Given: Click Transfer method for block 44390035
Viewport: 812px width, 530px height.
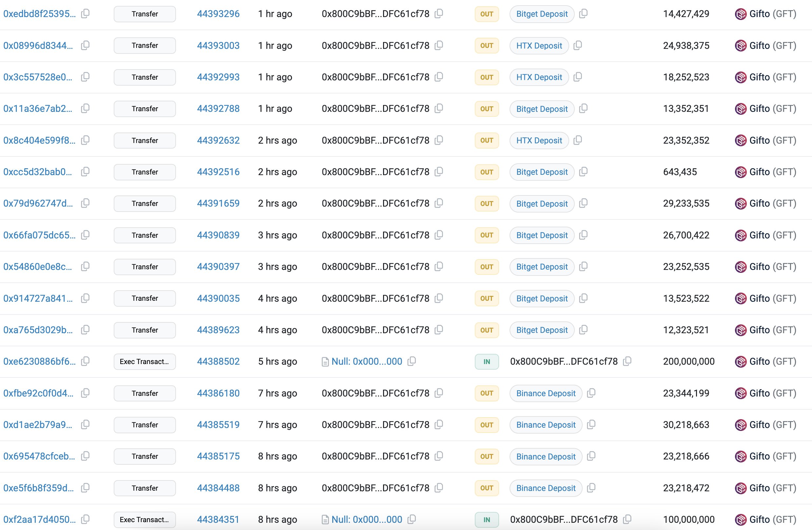Looking at the screenshot, I should pyautogui.click(x=145, y=298).
